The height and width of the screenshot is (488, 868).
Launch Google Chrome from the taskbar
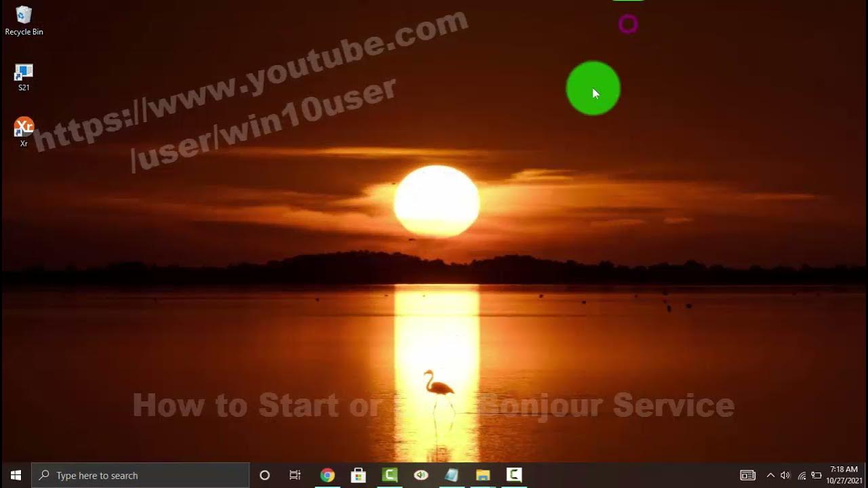pos(328,475)
